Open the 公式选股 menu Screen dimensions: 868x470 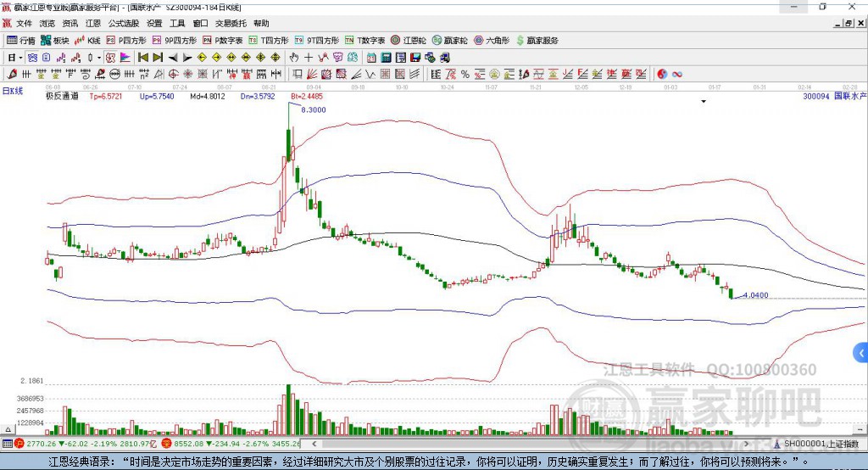pyautogui.click(x=123, y=24)
